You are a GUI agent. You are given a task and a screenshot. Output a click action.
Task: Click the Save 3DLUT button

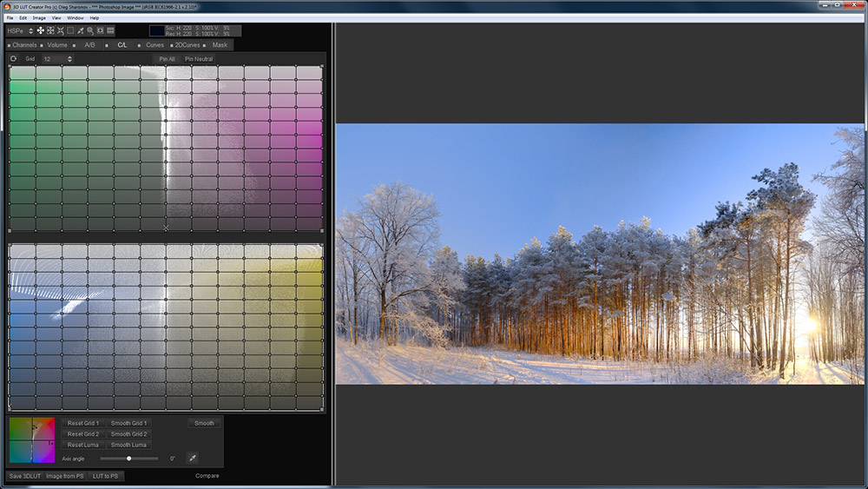point(25,476)
